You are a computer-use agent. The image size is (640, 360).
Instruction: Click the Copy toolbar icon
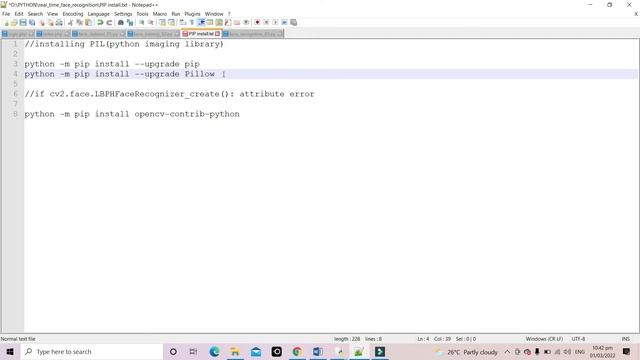click(x=80, y=22)
